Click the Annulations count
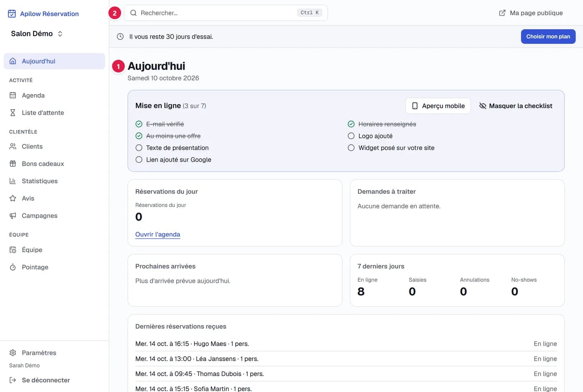 pyautogui.click(x=463, y=292)
